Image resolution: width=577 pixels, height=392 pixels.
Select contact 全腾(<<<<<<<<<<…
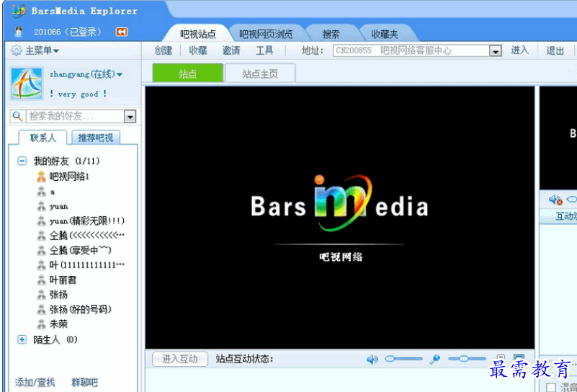[87, 235]
